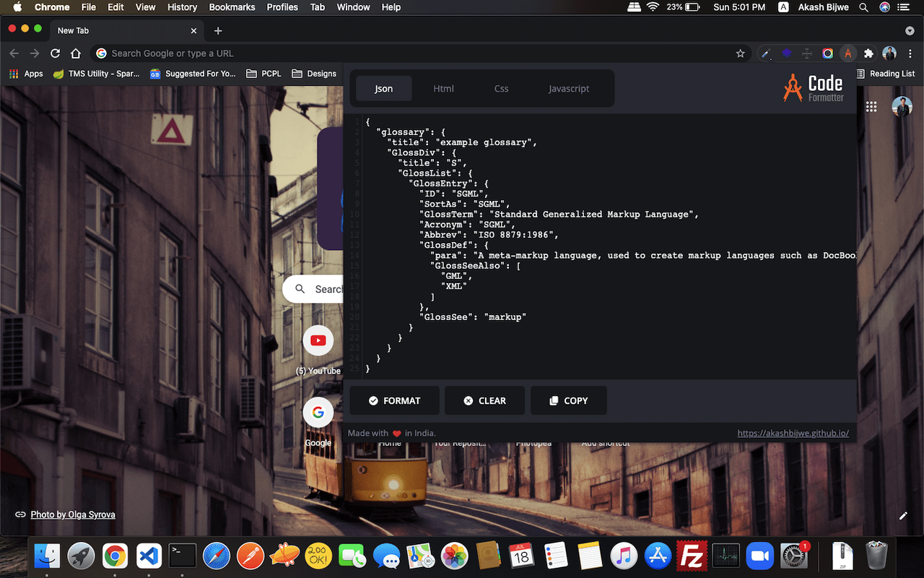924x578 pixels.
Task: Click the FORMAT button
Action: [x=394, y=400]
